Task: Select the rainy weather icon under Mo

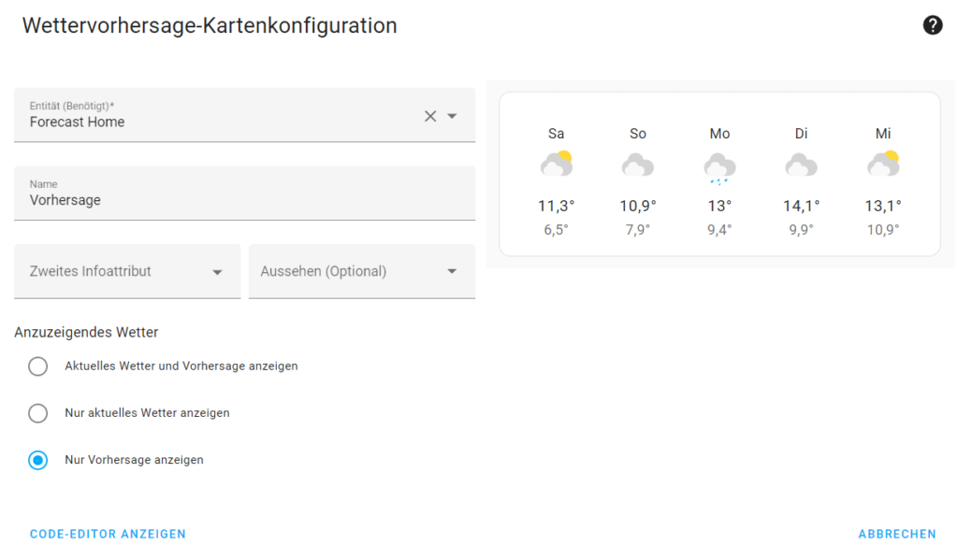Action: (718, 165)
